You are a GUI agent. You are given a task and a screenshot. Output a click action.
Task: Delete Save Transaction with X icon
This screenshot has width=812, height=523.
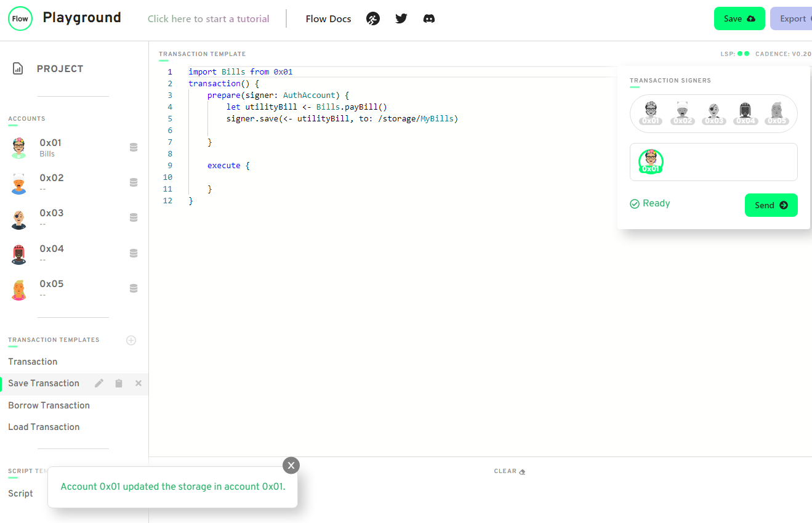(x=139, y=383)
